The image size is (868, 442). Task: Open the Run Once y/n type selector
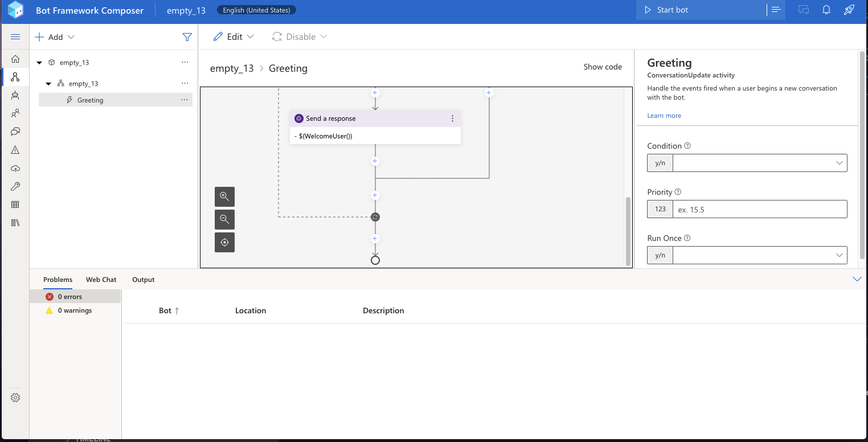click(x=660, y=255)
